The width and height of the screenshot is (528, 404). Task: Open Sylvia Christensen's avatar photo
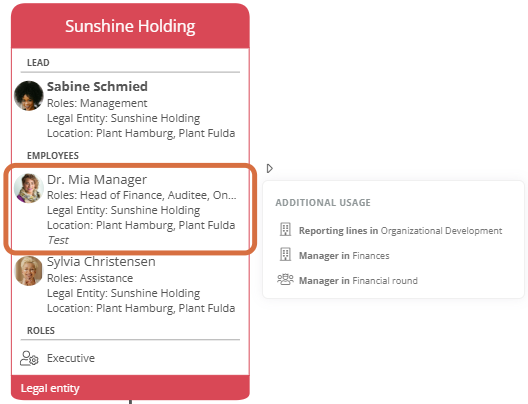coord(29,271)
